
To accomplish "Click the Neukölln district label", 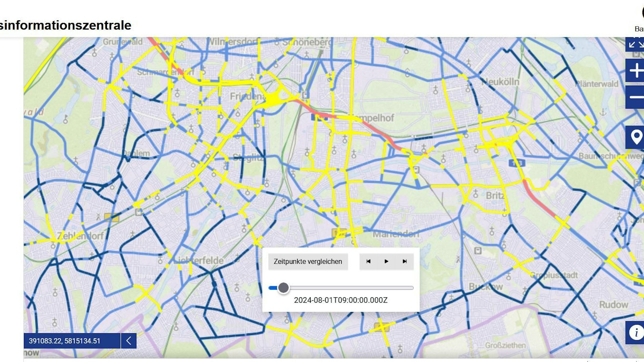I will (500, 82).
